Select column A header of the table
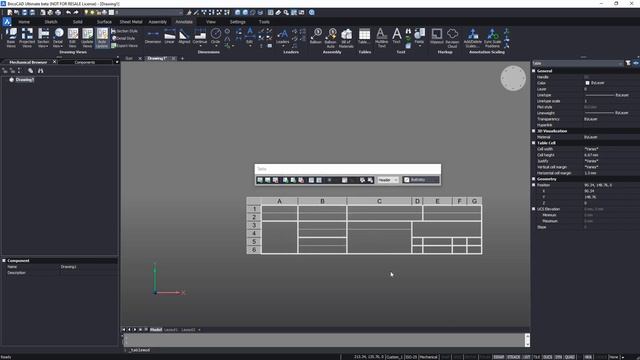The width and height of the screenshot is (640, 360). click(x=280, y=201)
